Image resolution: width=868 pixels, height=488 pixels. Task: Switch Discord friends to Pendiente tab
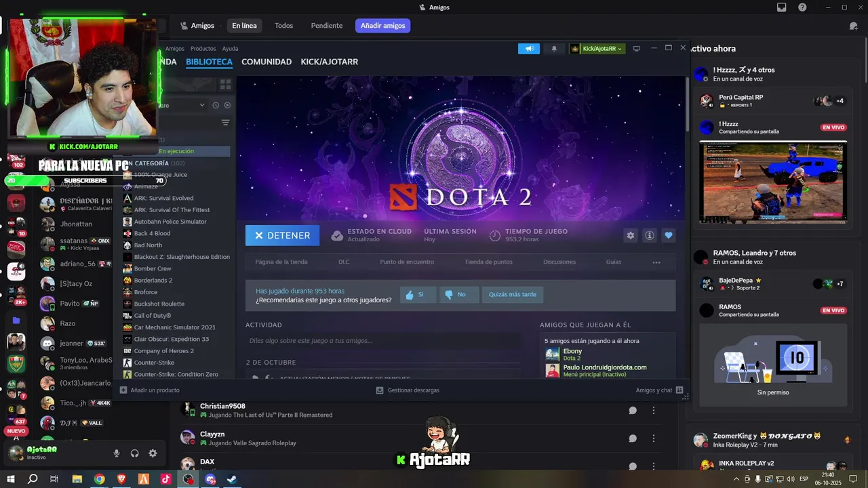point(327,26)
